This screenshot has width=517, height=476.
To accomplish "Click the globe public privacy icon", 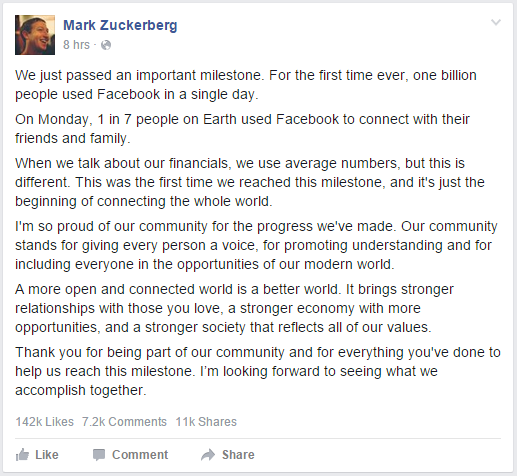I will (x=106, y=45).
